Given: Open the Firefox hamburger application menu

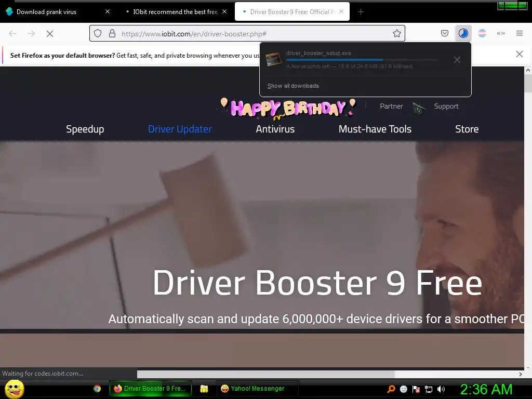Looking at the screenshot, I should tap(520, 33).
